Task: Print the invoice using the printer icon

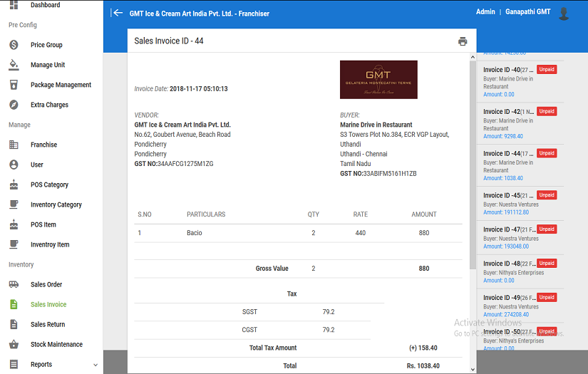Action: 463,41
